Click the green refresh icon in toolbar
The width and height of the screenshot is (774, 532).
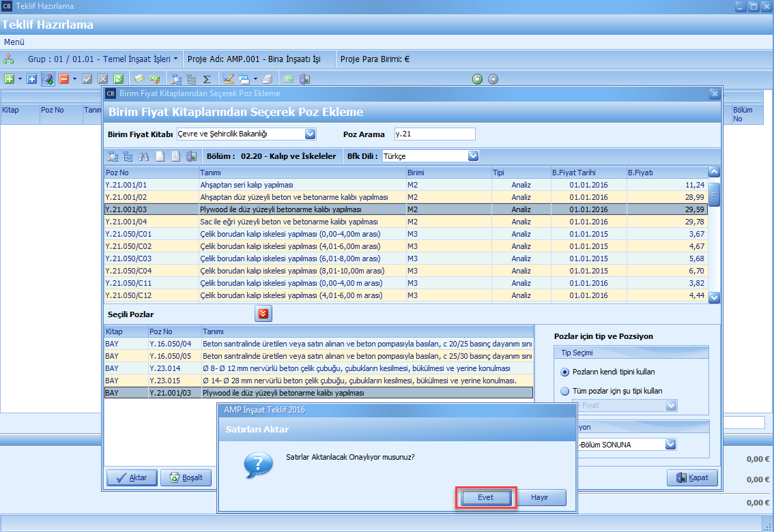click(118, 79)
